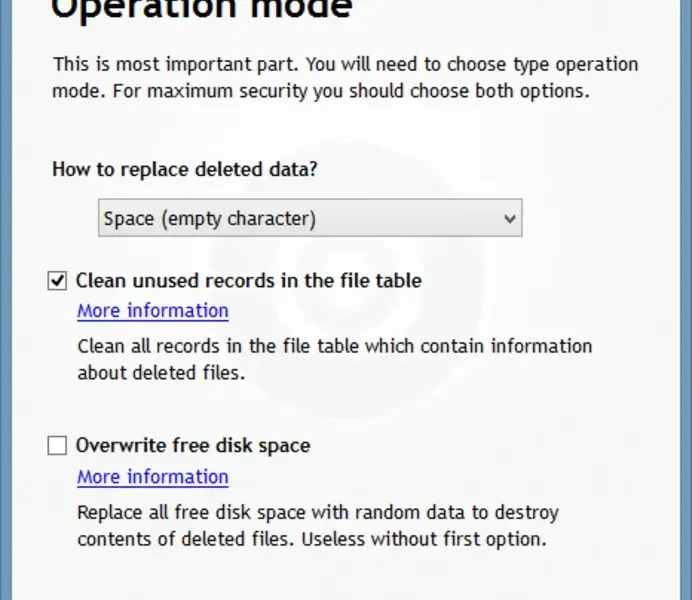Uncheck the "Clean unused records" checkbox
The image size is (692, 600).
click(x=58, y=281)
